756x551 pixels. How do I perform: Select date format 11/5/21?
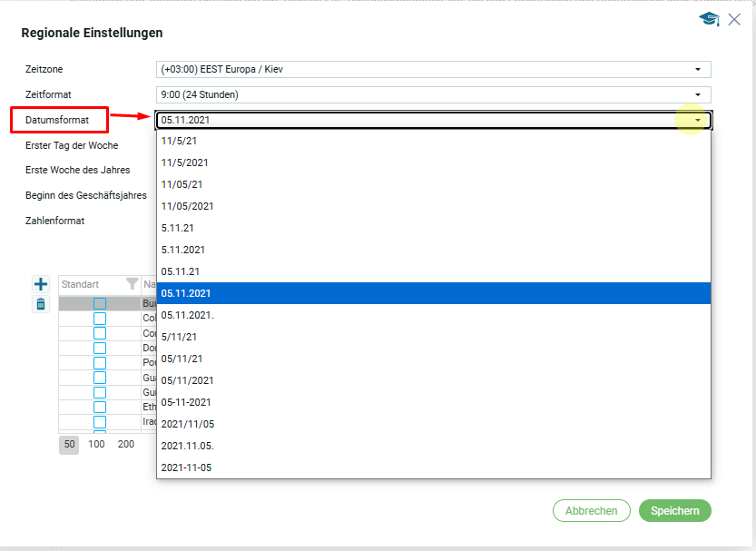[179, 141]
